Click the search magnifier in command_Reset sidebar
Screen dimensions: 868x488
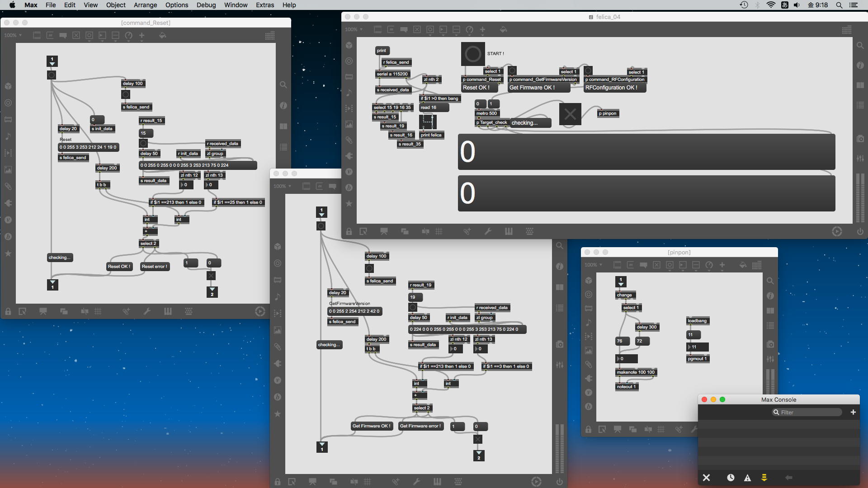[x=283, y=84]
